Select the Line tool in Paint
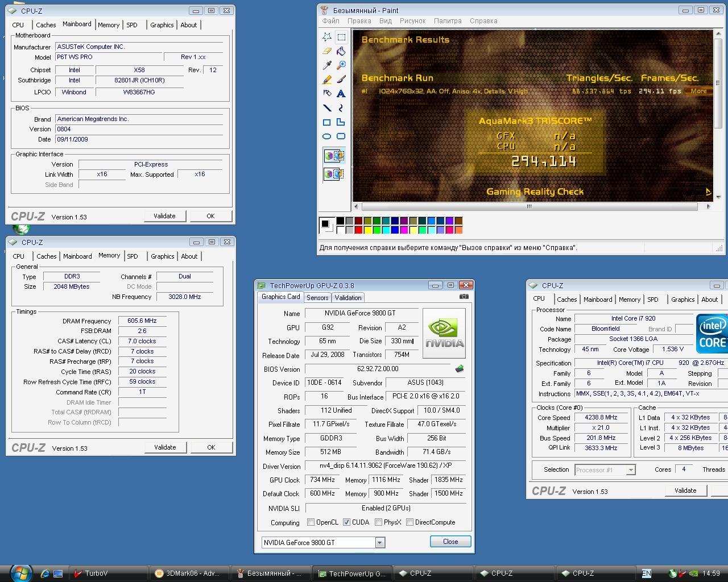Viewport: 728px width, 582px height. pyautogui.click(x=327, y=108)
